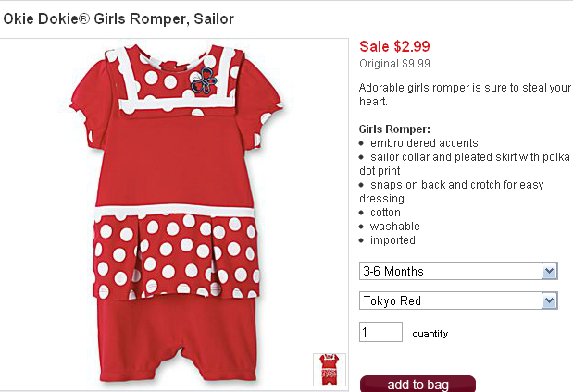This screenshot has height=392, width=573.
Task: Click the embroidered accents bullet item
Action: 424,143
